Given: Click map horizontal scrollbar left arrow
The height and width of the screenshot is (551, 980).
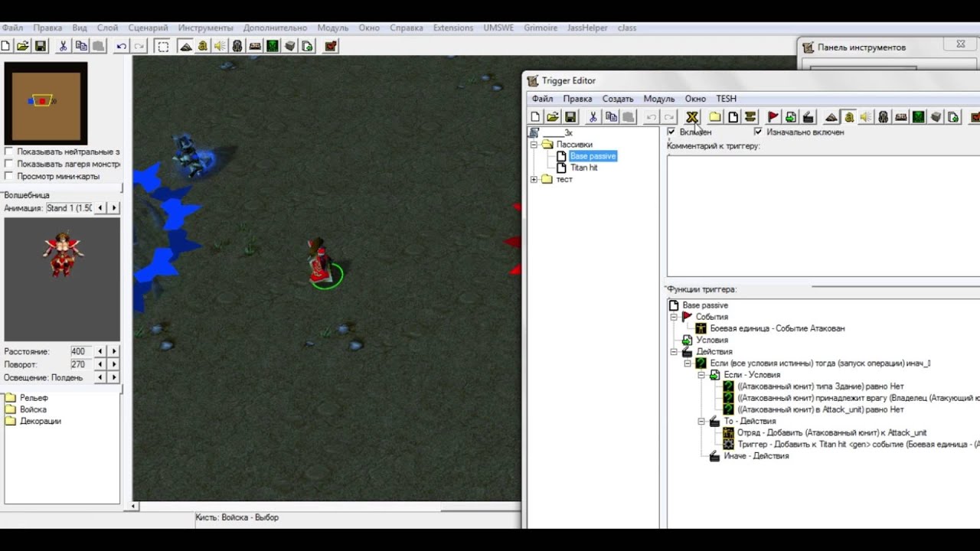Looking at the screenshot, I should pyautogui.click(x=135, y=506).
